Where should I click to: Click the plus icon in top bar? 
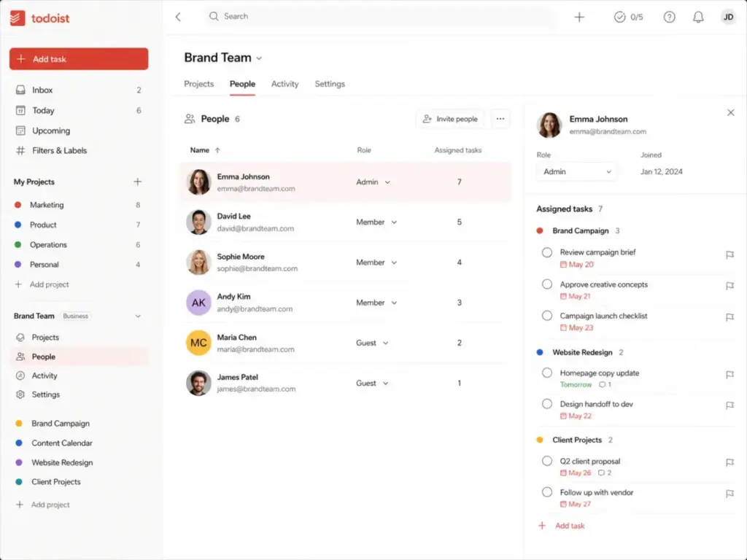[x=579, y=17]
